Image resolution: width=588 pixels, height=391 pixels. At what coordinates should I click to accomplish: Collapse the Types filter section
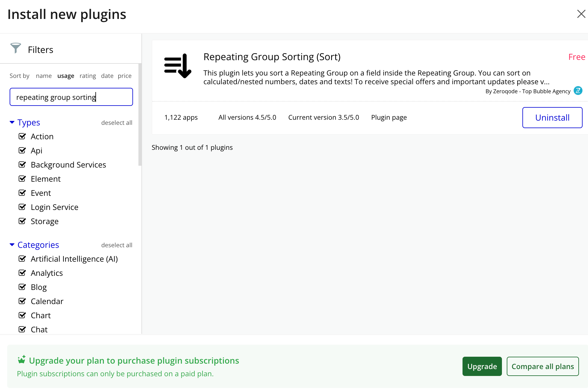pos(12,122)
